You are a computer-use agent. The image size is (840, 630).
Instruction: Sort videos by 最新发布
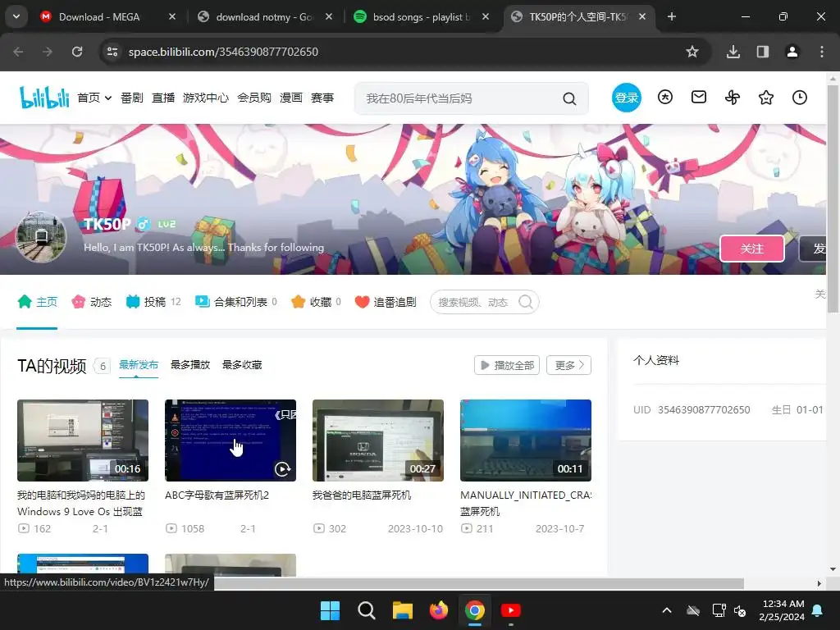tap(138, 365)
